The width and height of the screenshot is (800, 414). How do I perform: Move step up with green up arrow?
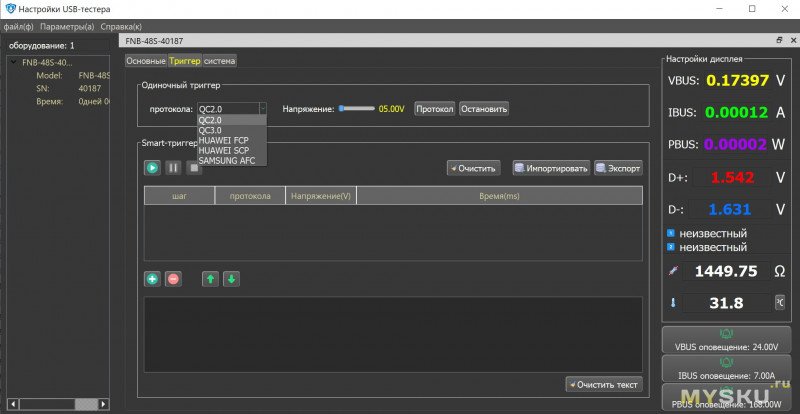[x=210, y=279]
